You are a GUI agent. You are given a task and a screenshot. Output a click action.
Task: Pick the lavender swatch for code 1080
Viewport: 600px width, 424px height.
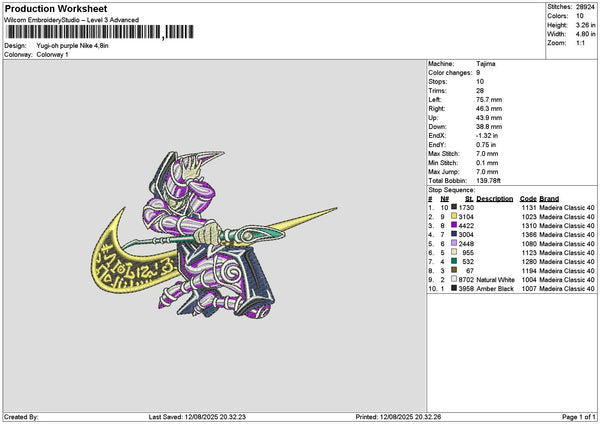click(x=454, y=243)
